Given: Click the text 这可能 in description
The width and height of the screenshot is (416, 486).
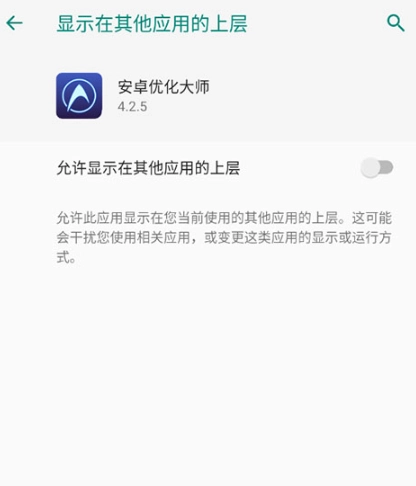Looking at the screenshot, I should pyautogui.click(x=372, y=218).
